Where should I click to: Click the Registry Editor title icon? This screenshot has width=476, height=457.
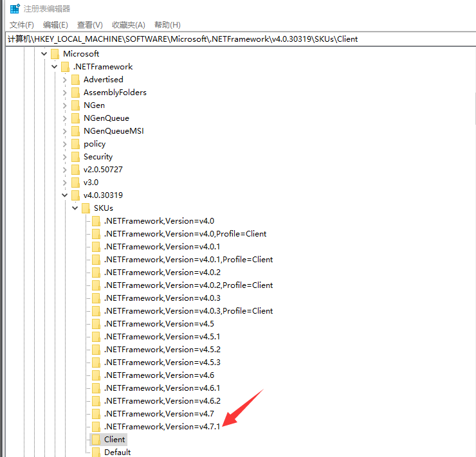(x=15, y=8)
